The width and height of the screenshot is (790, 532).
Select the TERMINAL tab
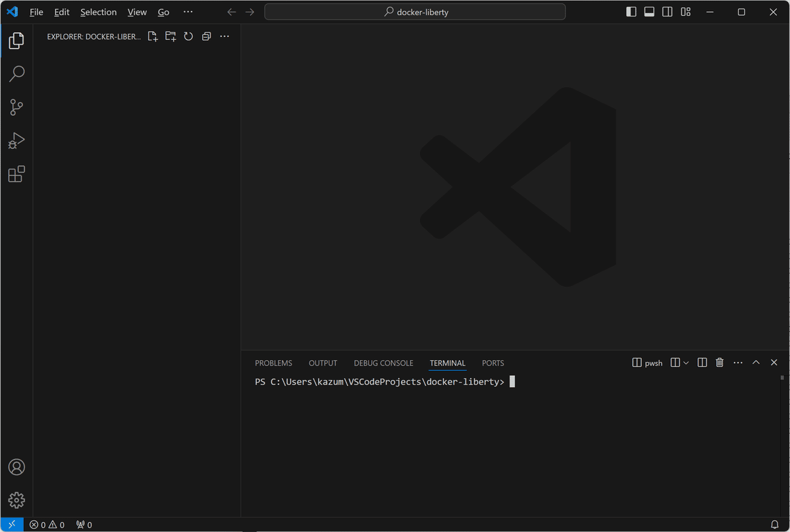(448, 363)
